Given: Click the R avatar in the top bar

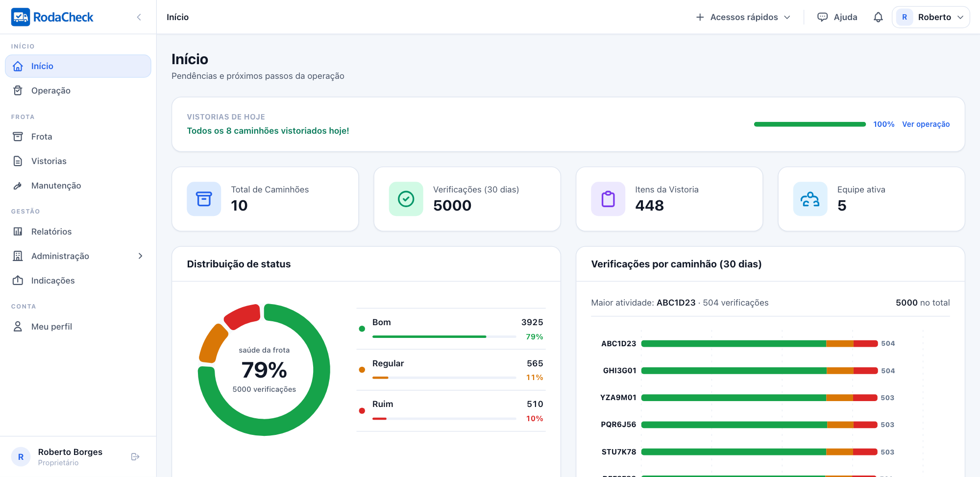Looking at the screenshot, I should click(905, 17).
